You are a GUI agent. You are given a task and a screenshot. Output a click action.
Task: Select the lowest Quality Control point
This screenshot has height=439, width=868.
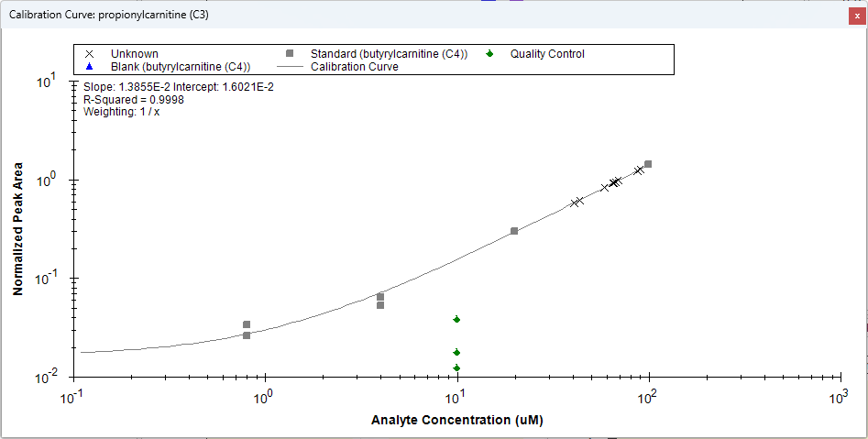point(456,368)
